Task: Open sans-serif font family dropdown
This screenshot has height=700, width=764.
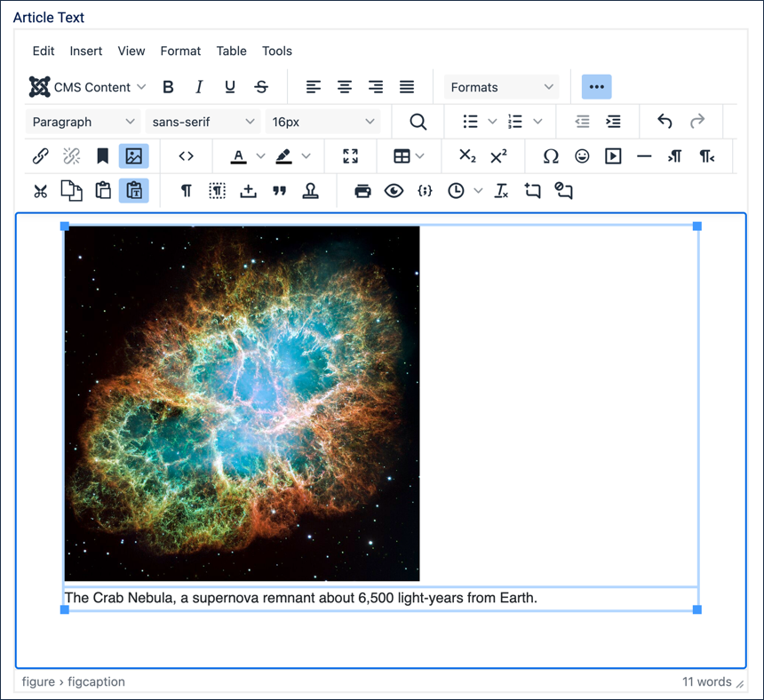Action: click(203, 122)
